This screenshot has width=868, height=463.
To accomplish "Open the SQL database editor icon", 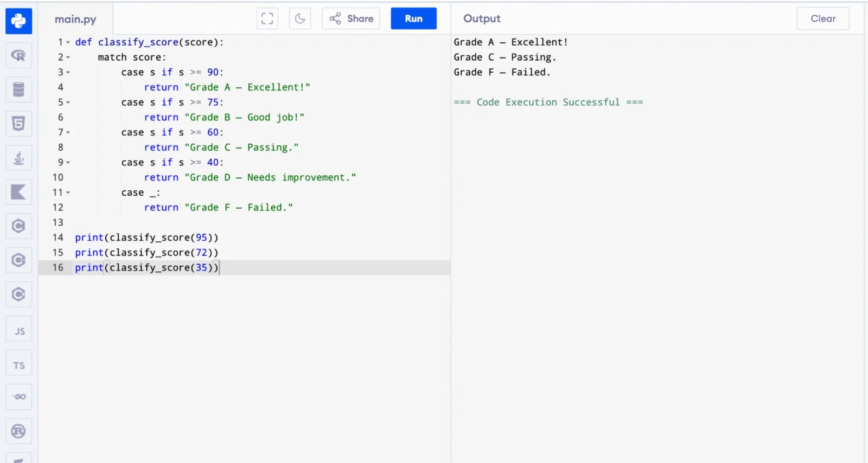I will (18, 89).
